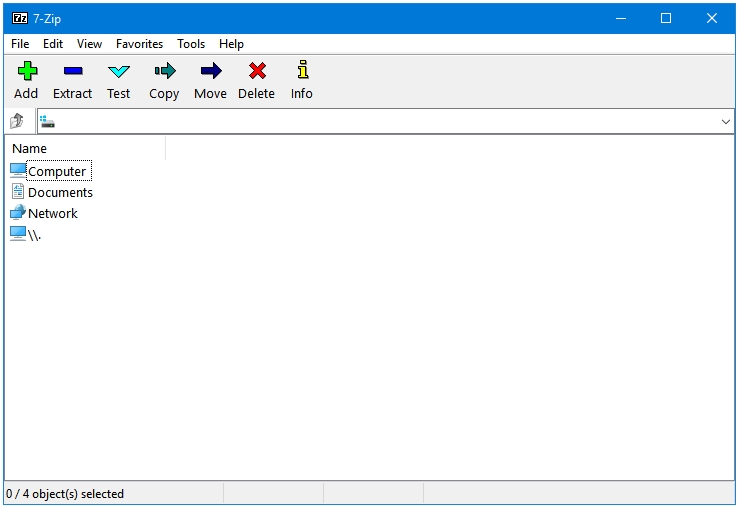The height and width of the screenshot is (508, 739).
Task: Open the Favorites menu
Action: 140,44
